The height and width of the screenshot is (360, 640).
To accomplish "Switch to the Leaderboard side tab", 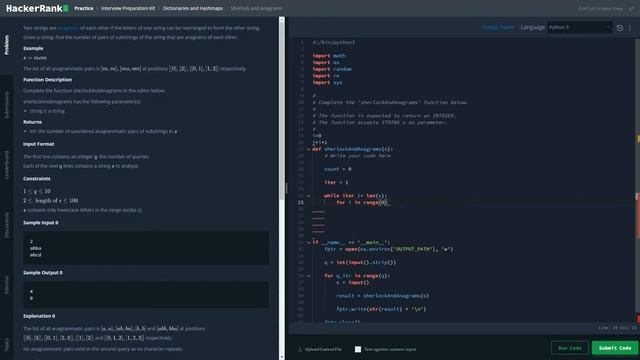I will point(7,164).
